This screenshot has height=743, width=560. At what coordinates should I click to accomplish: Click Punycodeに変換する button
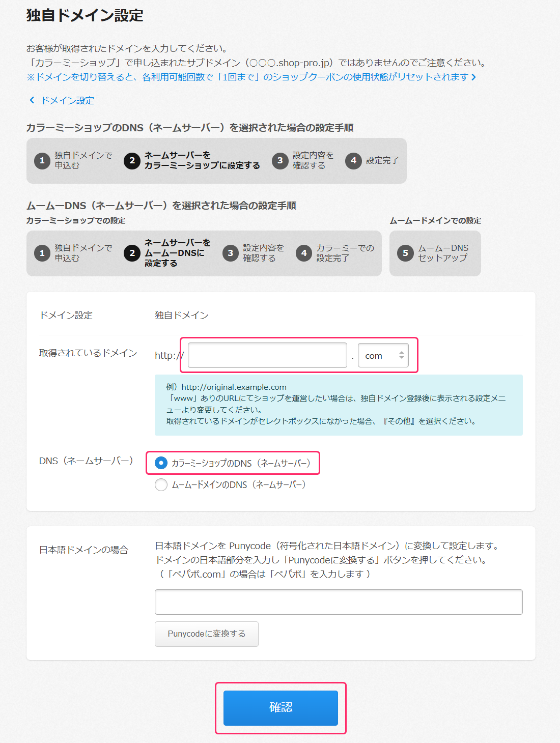[x=206, y=634]
